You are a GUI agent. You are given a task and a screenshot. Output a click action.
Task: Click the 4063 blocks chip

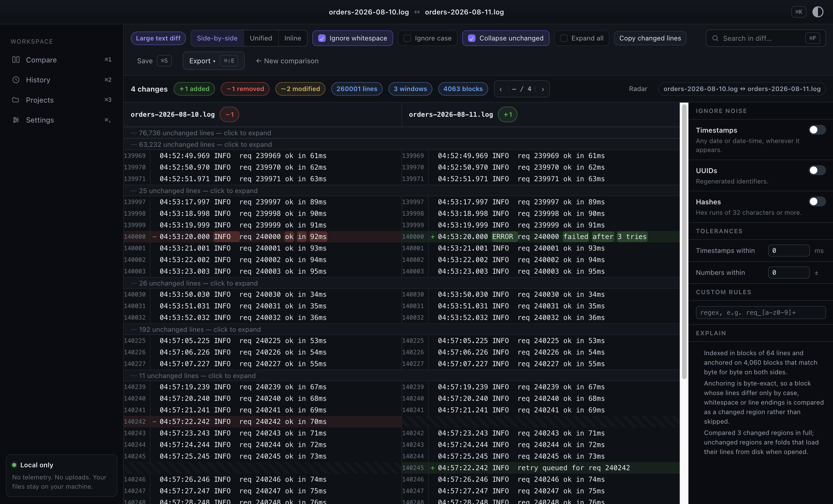point(463,89)
